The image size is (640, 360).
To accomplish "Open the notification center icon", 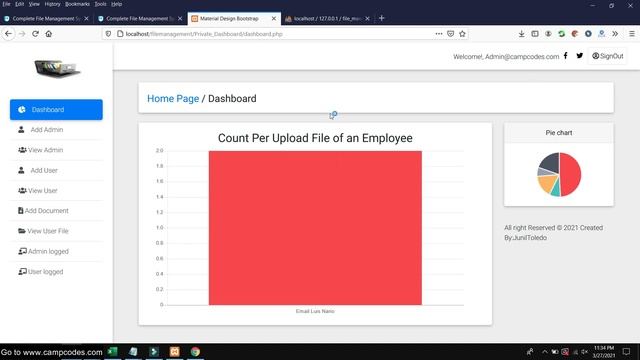I will click(x=627, y=351).
